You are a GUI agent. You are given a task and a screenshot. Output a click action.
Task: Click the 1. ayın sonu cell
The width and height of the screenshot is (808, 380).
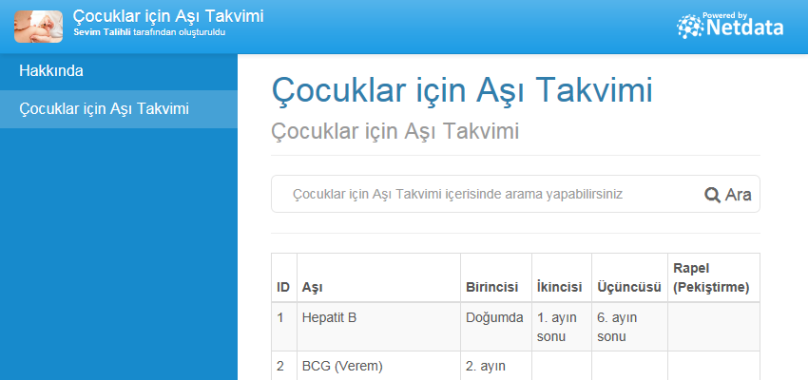(562, 327)
